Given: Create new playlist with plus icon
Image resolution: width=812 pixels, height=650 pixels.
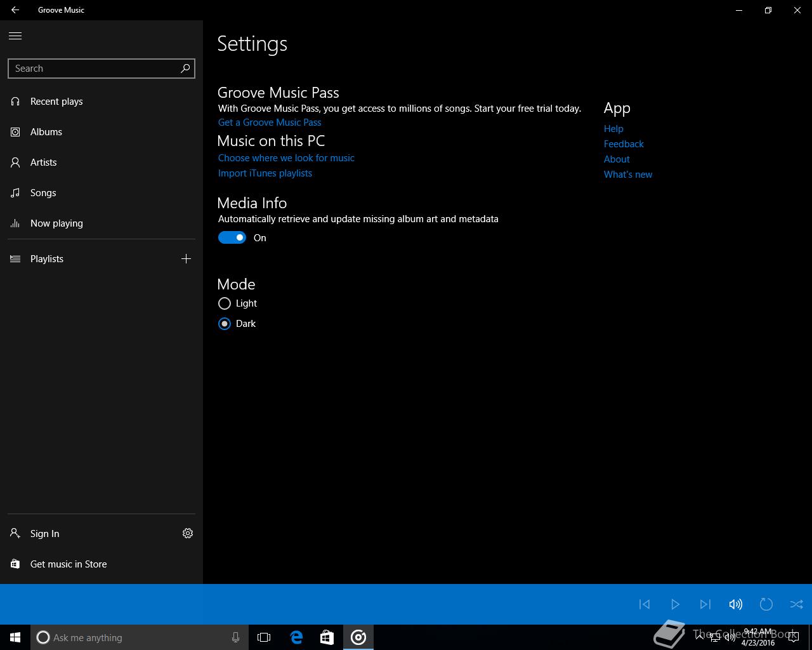Looking at the screenshot, I should click(186, 259).
